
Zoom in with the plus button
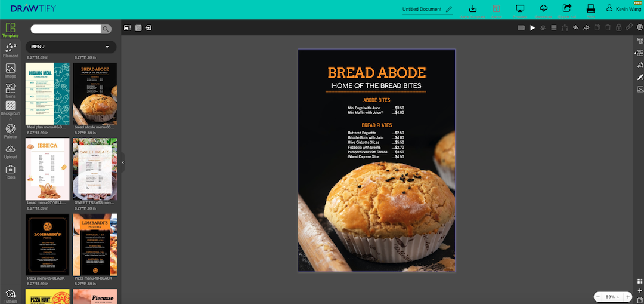627,297
